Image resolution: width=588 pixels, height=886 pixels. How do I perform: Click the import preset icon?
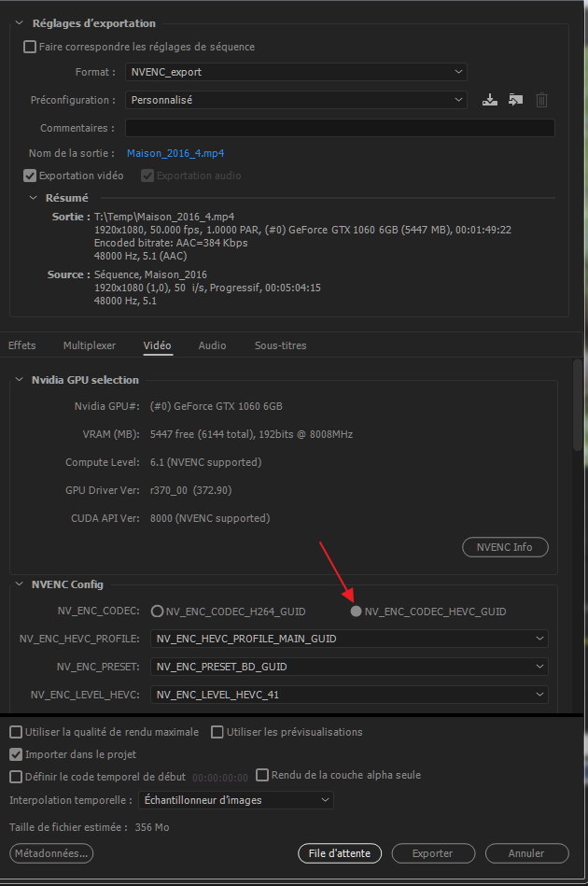click(x=515, y=100)
